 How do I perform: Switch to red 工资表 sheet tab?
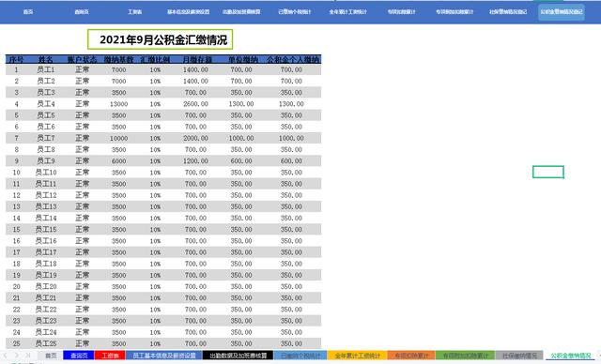point(110,356)
